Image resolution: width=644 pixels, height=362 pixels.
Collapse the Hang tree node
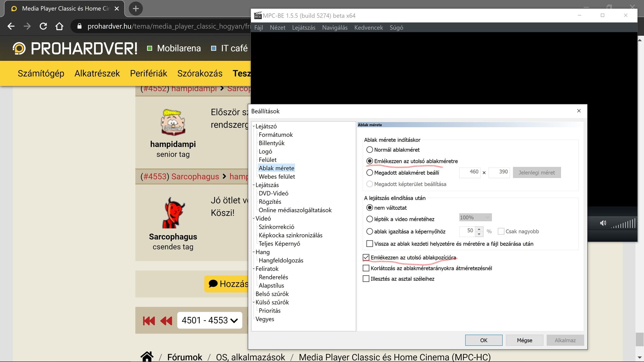tap(253, 252)
